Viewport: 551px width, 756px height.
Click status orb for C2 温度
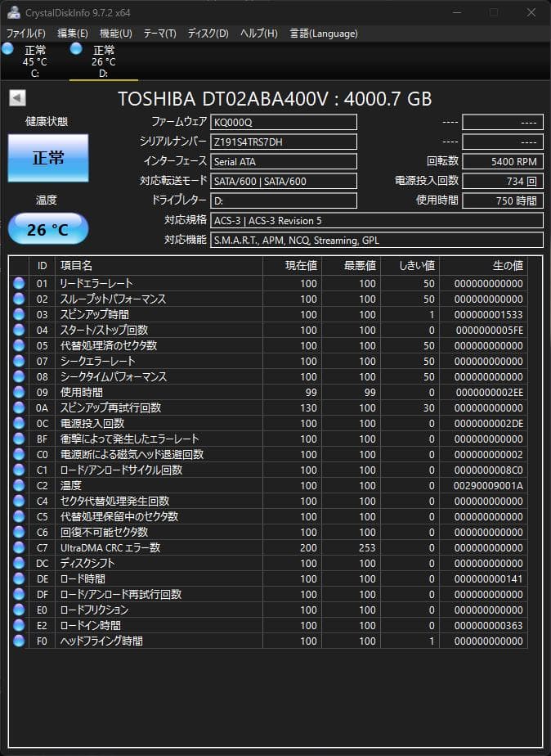(19, 485)
